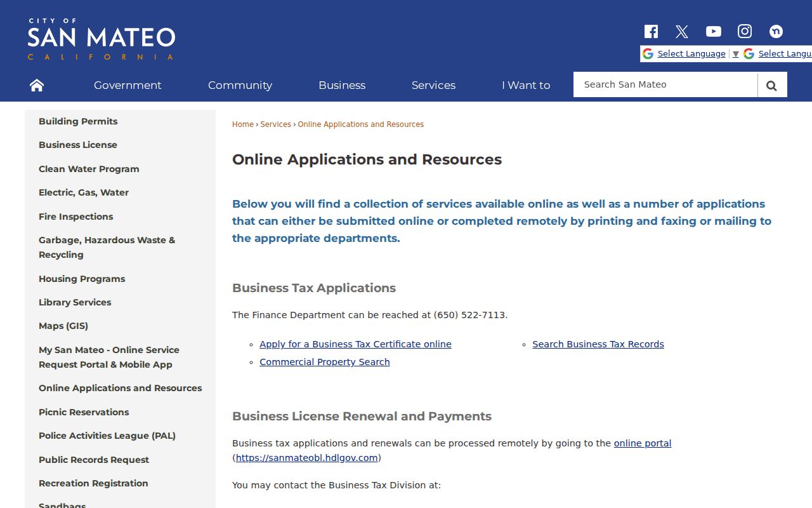812x508 pixels.
Task: Open Business License in sidebar
Action: click(x=78, y=145)
